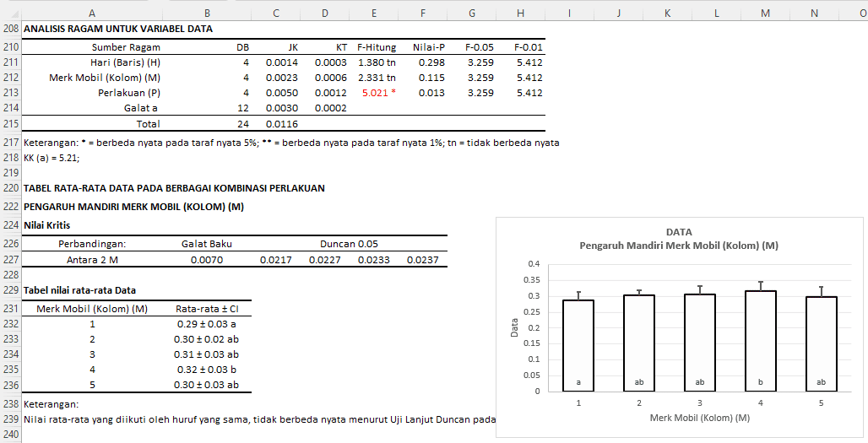Click the chart bar for Merk Mobil 1
The image size is (868, 443).
point(578,345)
